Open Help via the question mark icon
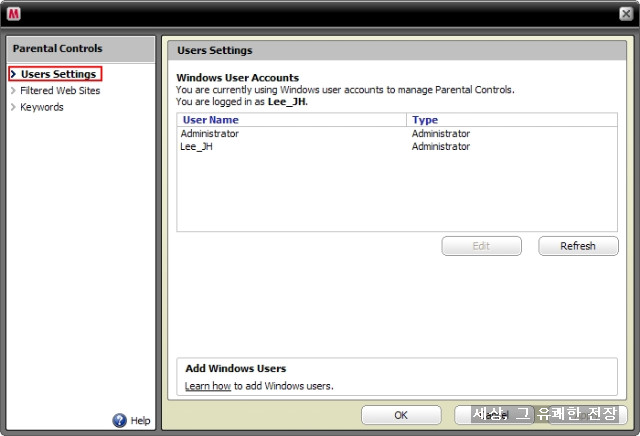The height and width of the screenshot is (436, 640). (x=120, y=420)
